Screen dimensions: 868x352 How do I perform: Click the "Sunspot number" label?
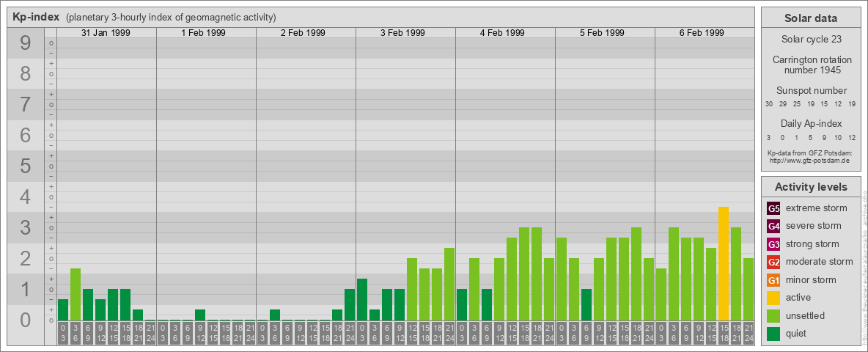(811, 91)
